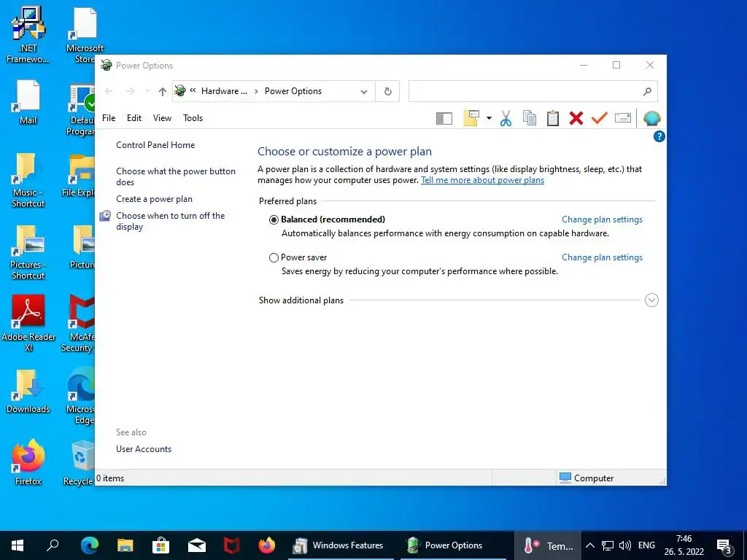Change plan settings for Power saver
Screen dimensions: 747x560
point(602,257)
